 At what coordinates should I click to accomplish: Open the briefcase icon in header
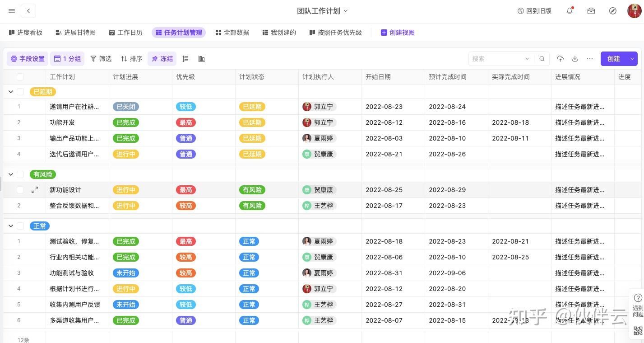pos(591,11)
